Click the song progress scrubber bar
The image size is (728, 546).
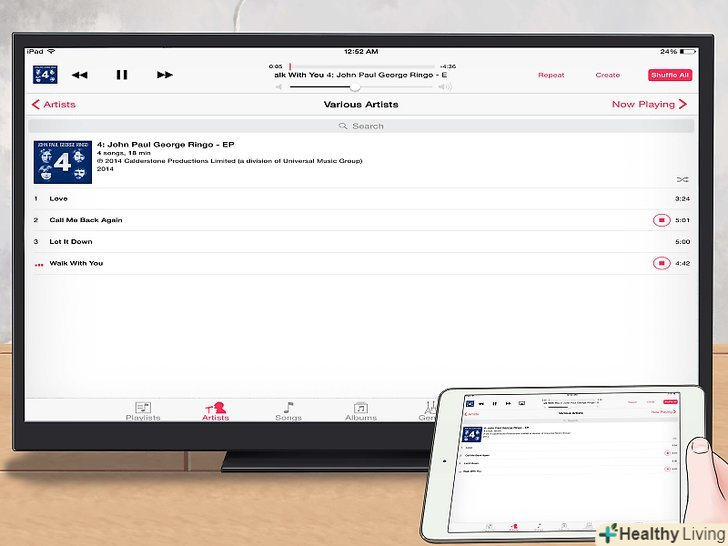(362, 66)
